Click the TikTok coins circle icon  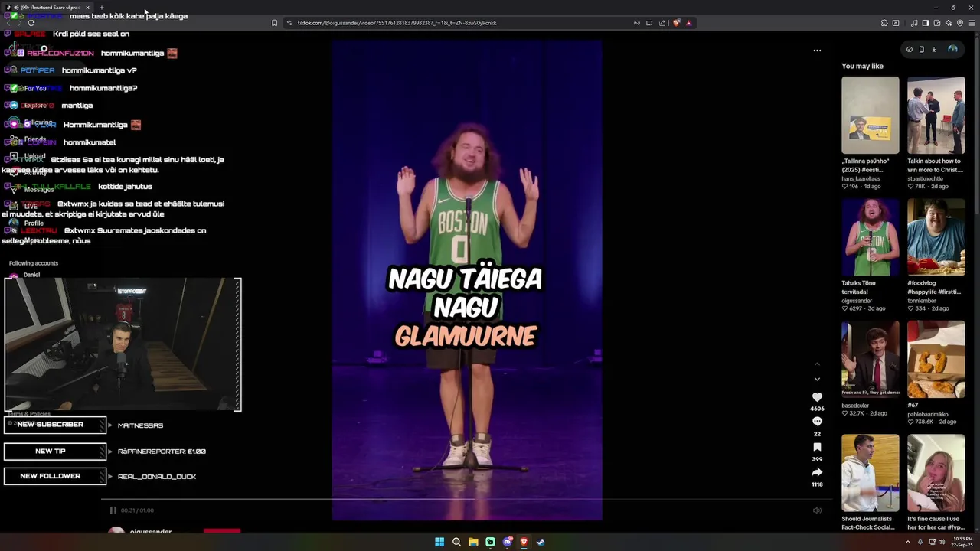[x=910, y=49]
